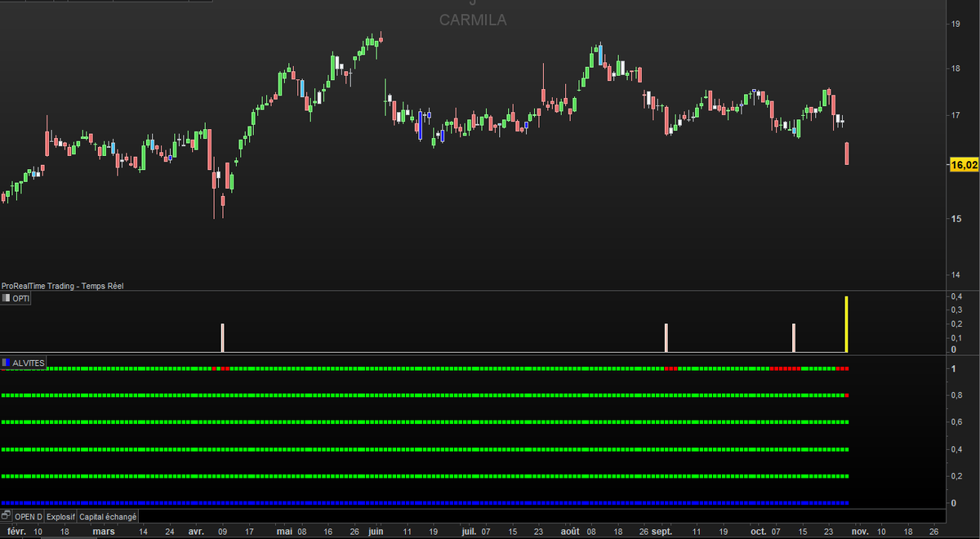Viewport: 980px width, 539px height.
Task: Click the 0,6 value on the ALVITES scale
Action: click(x=956, y=423)
